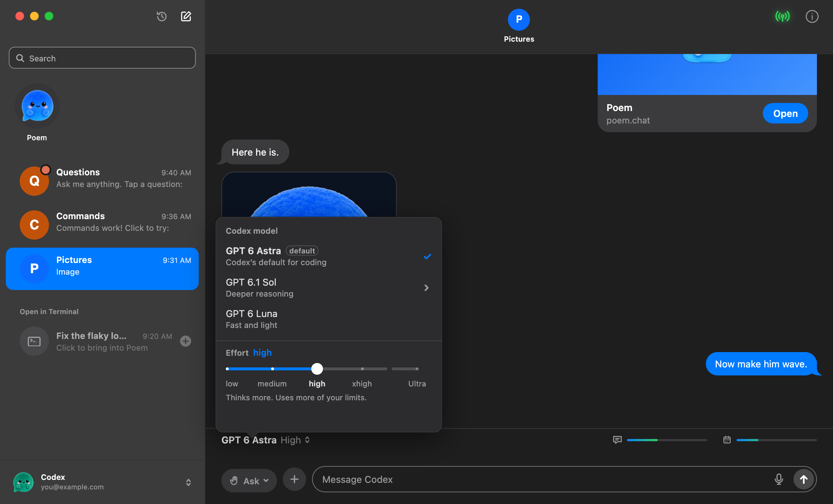
Task: Add the flaky terminal session with plus
Action: tap(186, 341)
